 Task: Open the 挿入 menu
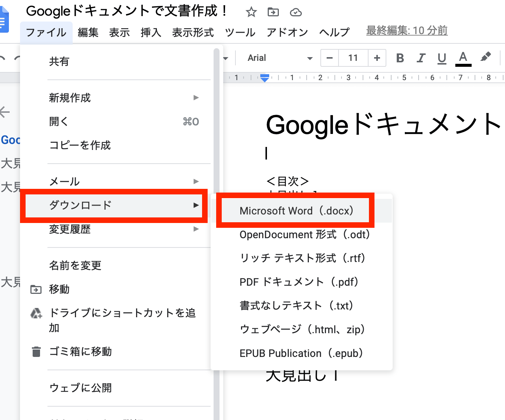(x=151, y=33)
